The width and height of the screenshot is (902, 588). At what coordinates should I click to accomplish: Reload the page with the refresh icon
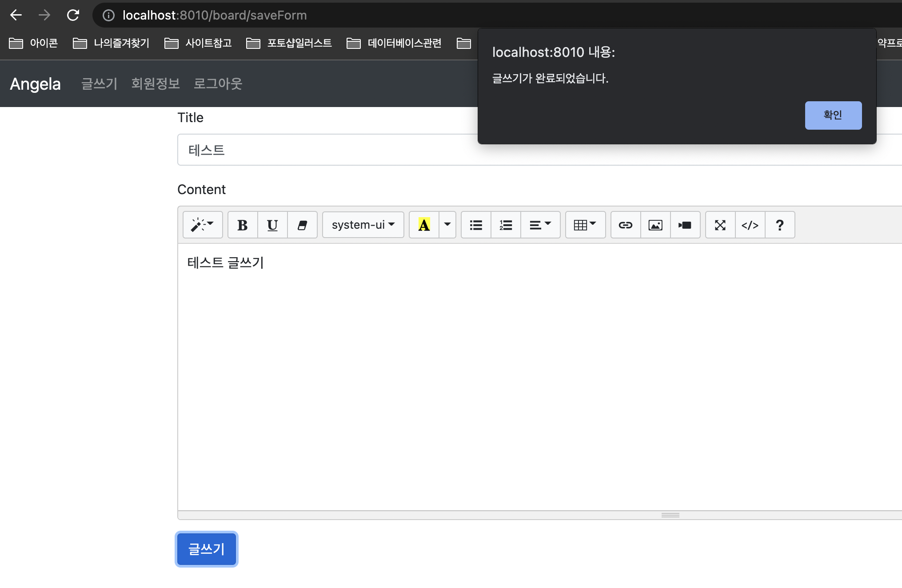coord(73,15)
